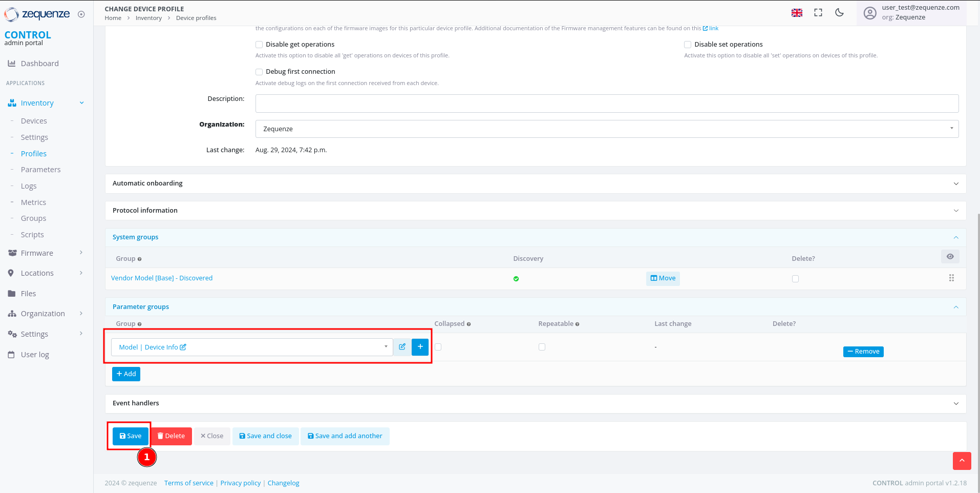980x493 pixels.
Task: Open Devices in the Inventory menu
Action: 34,121
